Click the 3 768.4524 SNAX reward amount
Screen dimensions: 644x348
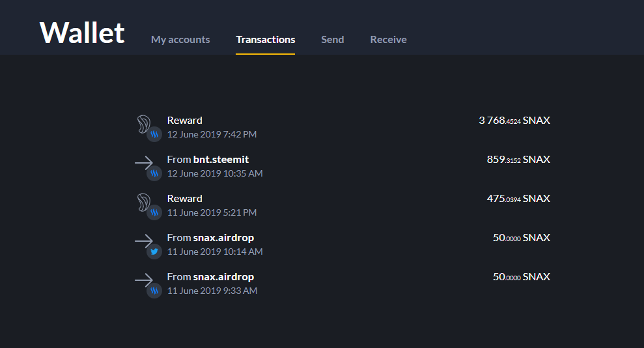(x=514, y=121)
